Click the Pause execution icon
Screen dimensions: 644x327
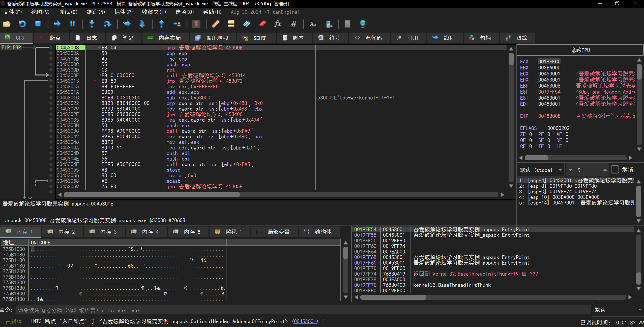[x=73, y=24]
